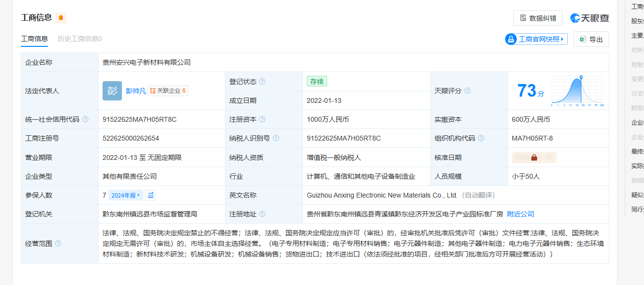Screen dimensions: 644x285
Task: Open the 关联企业 6 related companies tag
Action: 168,91
